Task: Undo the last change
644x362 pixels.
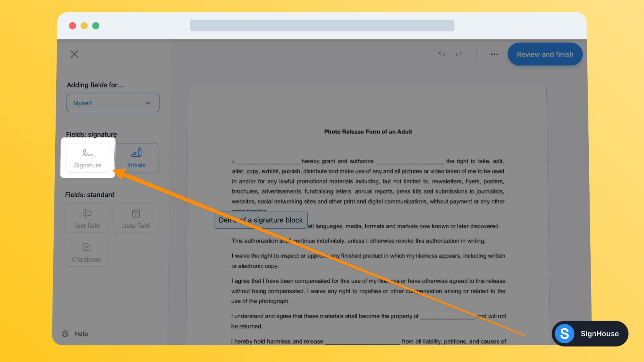Action: (442, 54)
